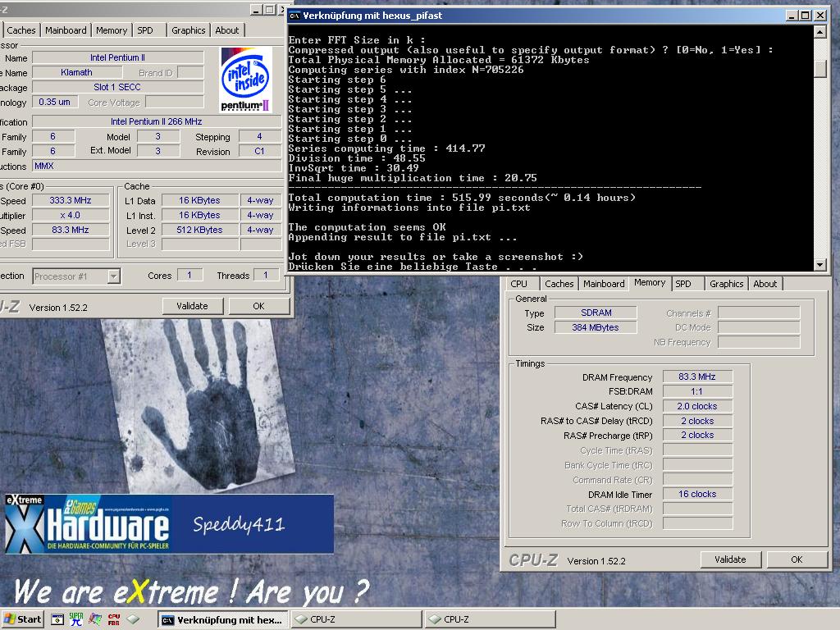Click the Intel Inside Pentium II logo

pyautogui.click(x=246, y=80)
